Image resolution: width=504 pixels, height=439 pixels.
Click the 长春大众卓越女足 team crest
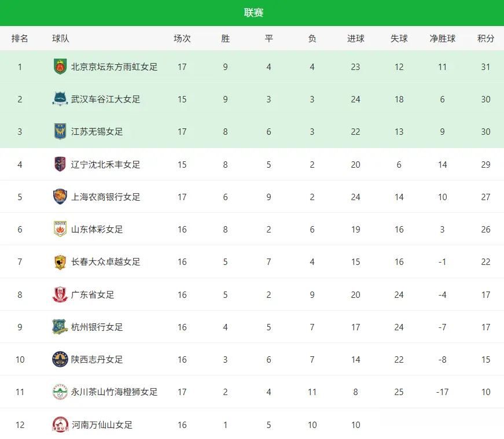click(x=60, y=262)
